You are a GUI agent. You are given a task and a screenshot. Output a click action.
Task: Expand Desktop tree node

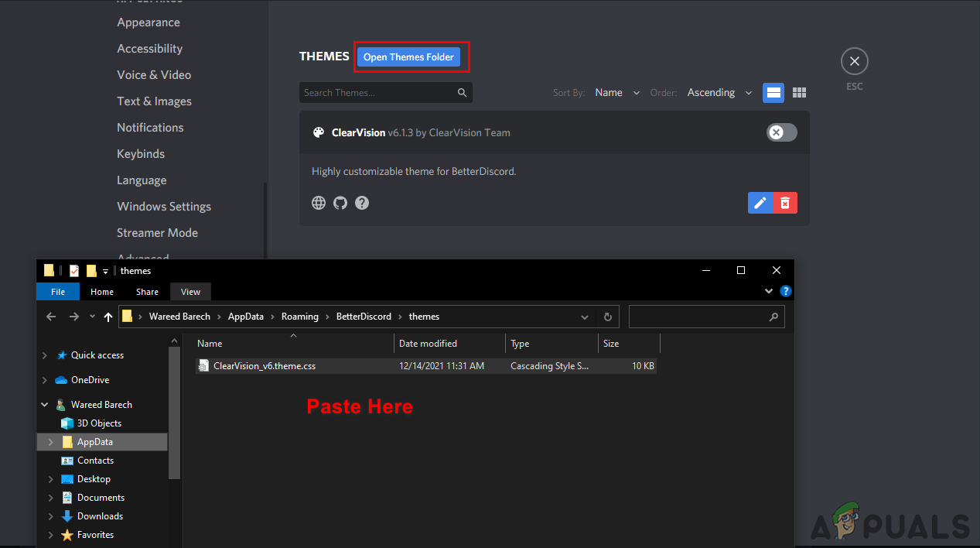click(51, 479)
